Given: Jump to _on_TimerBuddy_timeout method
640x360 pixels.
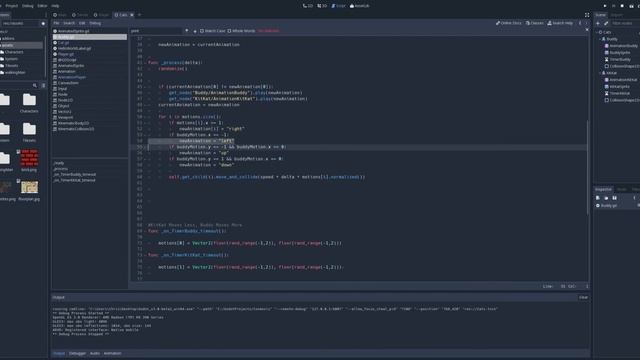Looking at the screenshot, I should tap(75, 174).
